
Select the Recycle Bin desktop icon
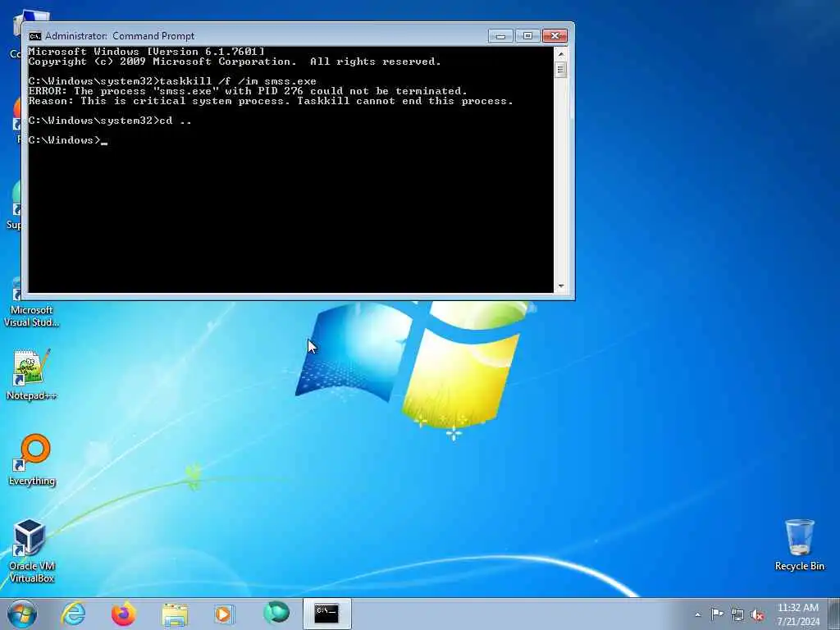point(799,545)
